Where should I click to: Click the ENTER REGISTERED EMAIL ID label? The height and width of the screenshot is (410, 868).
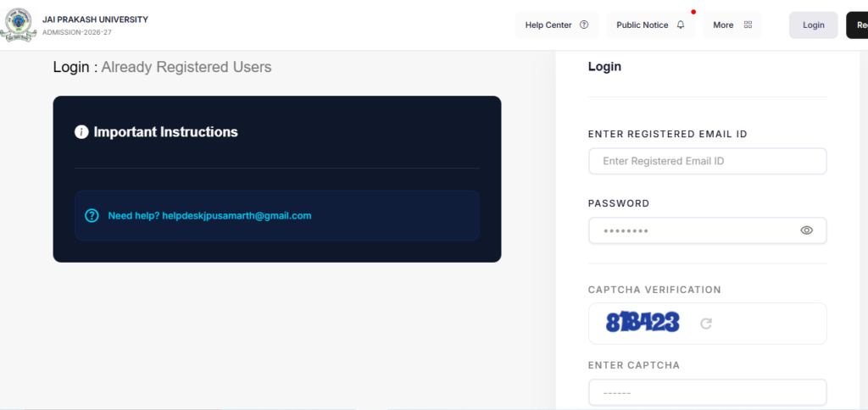[668, 134]
